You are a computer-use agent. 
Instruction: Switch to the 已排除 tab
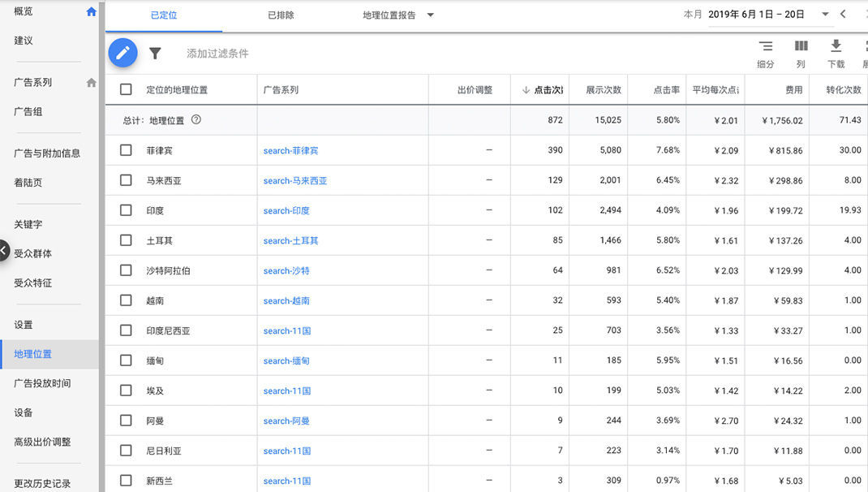281,15
